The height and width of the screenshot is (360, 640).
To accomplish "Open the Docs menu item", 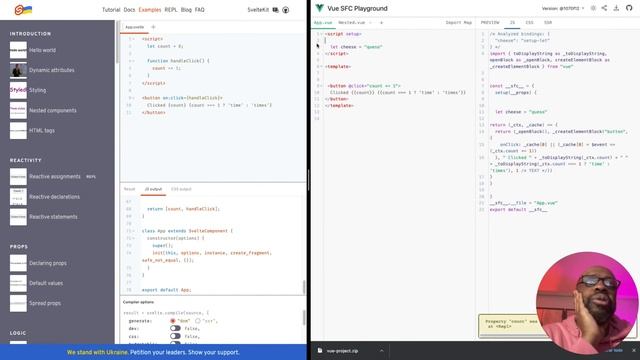I will 129,10.
